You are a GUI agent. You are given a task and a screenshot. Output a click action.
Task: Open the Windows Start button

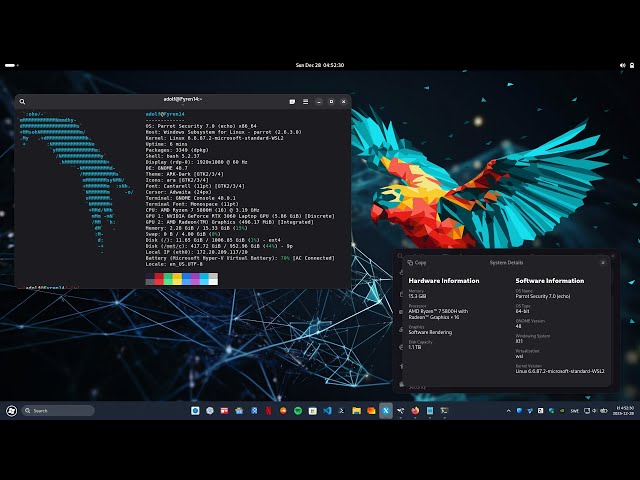click(11, 411)
